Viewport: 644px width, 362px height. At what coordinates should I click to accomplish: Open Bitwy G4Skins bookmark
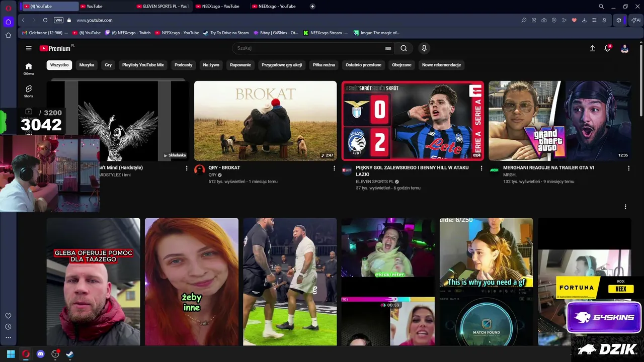pos(276,33)
